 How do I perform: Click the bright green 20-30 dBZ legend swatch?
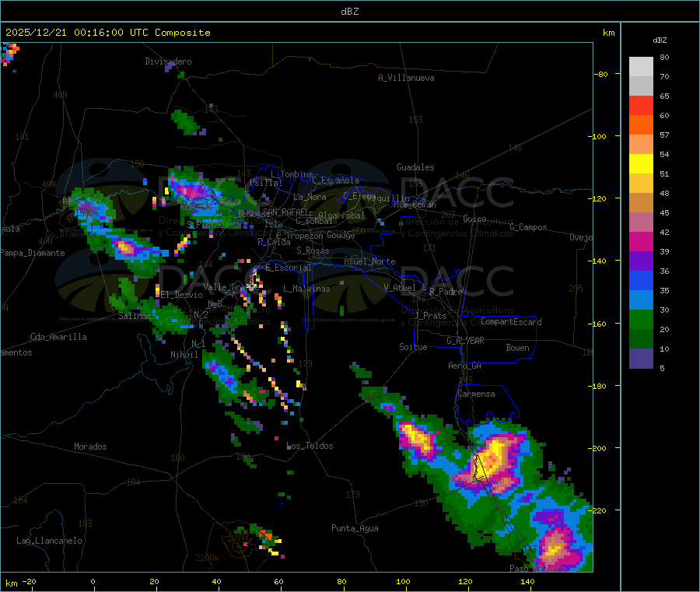coord(641,320)
